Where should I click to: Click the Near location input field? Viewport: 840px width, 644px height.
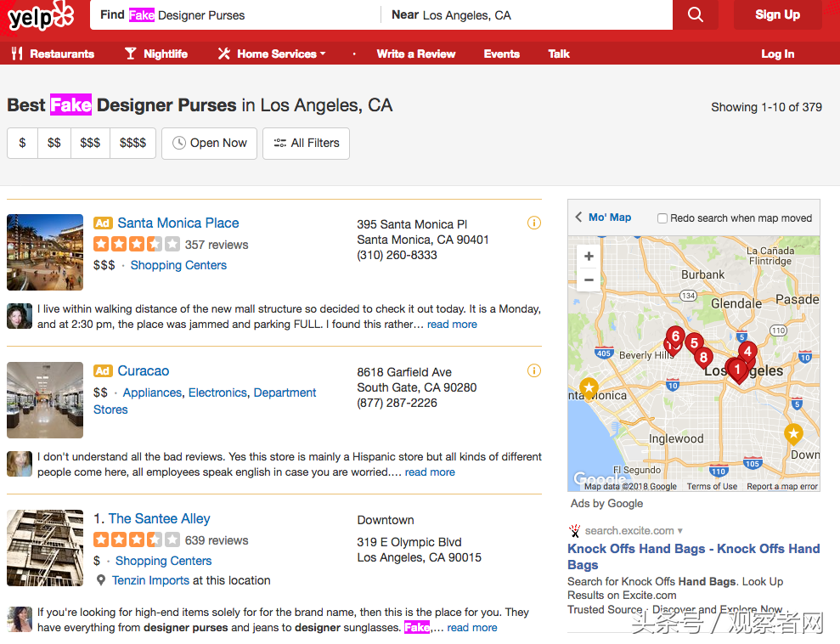527,15
